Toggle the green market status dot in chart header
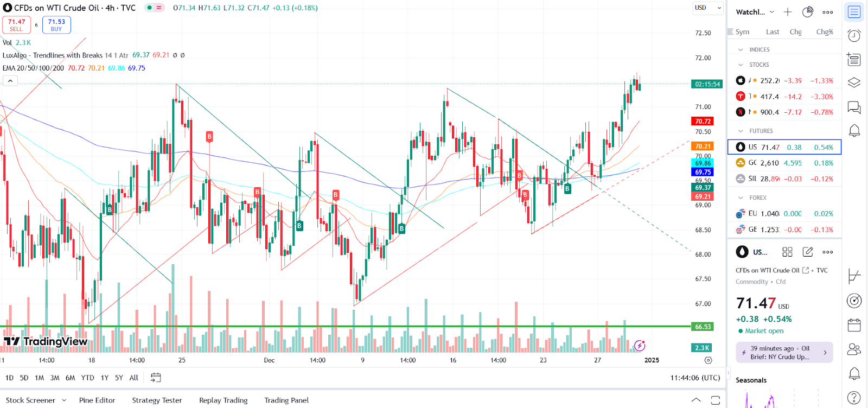The height and width of the screenshot is (408, 868). (149, 8)
